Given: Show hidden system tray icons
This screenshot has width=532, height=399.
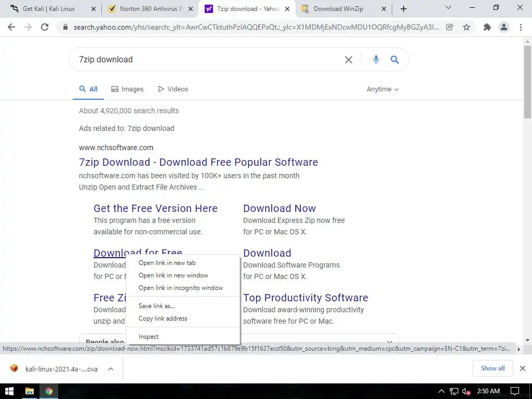Looking at the screenshot, I should click(442, 391).
